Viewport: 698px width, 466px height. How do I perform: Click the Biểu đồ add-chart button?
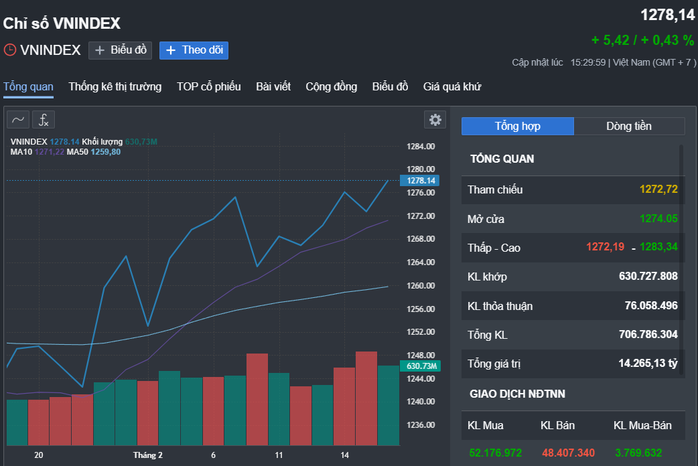pyautogui.click(x=120, y=50)
